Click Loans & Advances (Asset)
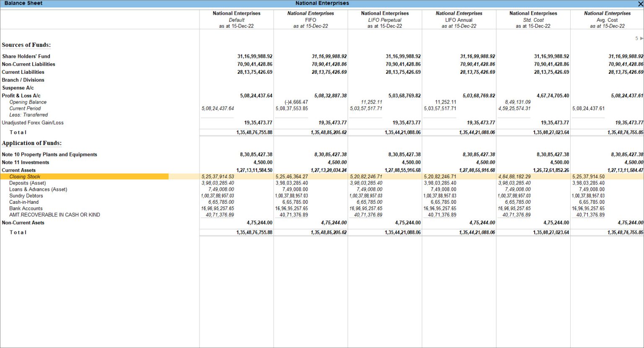 tap(38, 189)
